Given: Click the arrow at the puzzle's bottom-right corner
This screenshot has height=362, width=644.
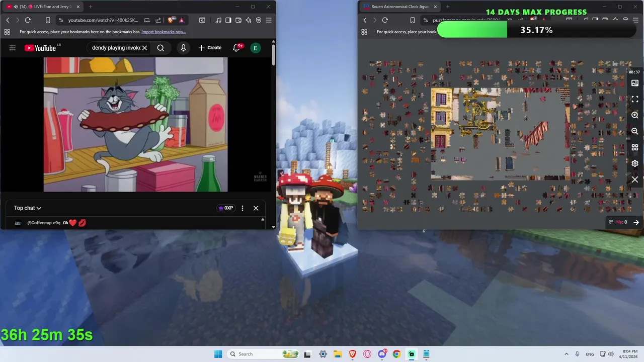Looking at the screenshot, I should [636, 222].
